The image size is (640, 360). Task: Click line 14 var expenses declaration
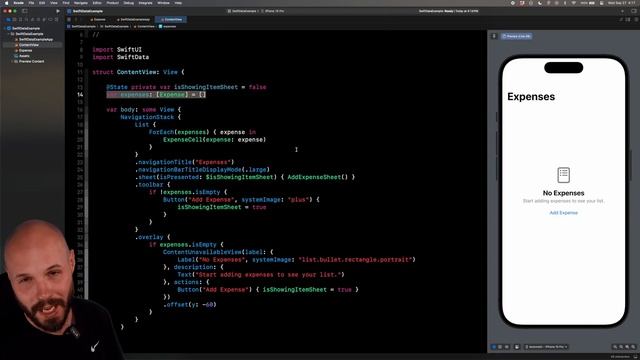pos(156,95)
